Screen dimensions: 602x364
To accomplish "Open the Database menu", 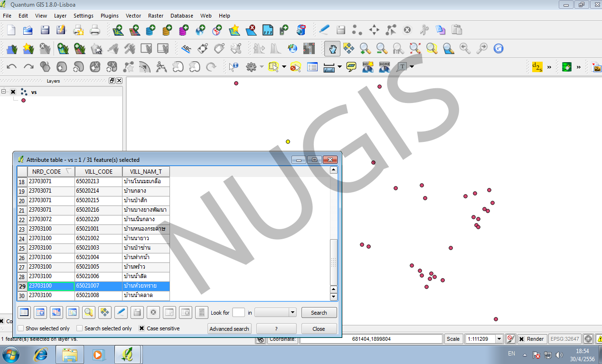I will pyautogui.click(x=182, y=16).
